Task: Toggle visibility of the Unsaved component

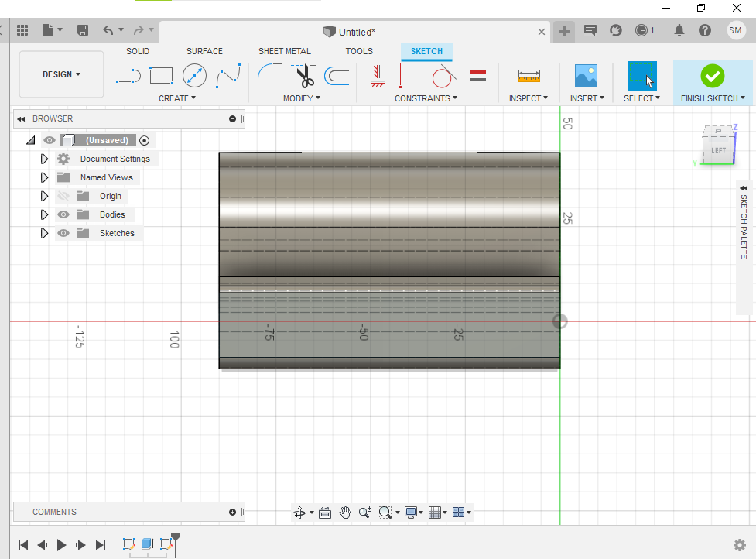Action: (50, 140)
